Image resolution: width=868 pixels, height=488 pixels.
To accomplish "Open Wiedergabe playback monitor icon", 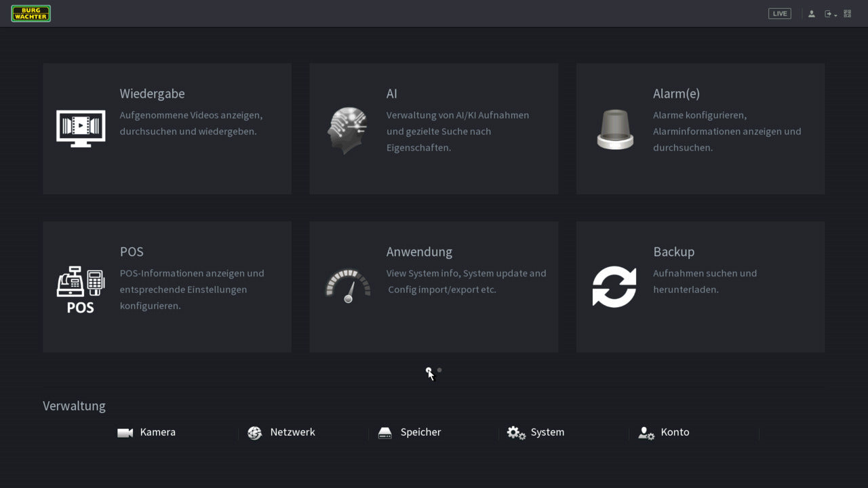I will click(x=81, y=128).
